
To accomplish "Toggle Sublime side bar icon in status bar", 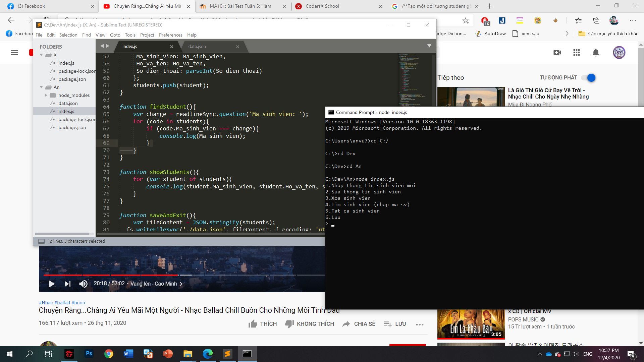I will pos(42,241).
